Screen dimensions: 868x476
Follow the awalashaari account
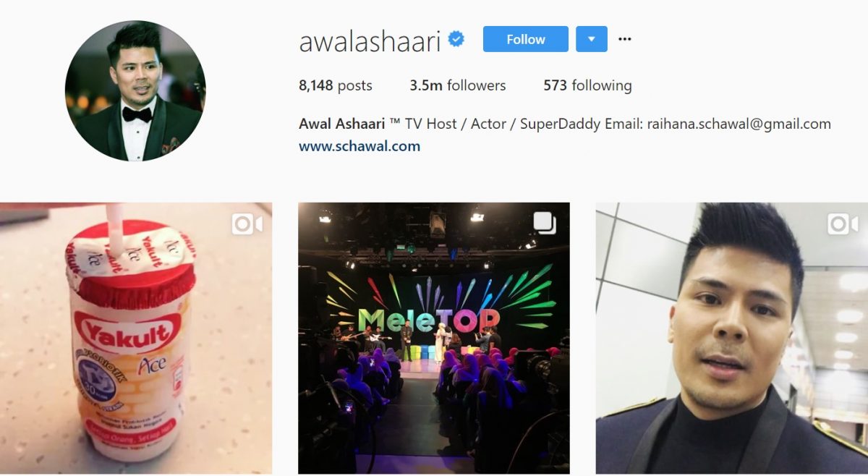coord(526,39)
